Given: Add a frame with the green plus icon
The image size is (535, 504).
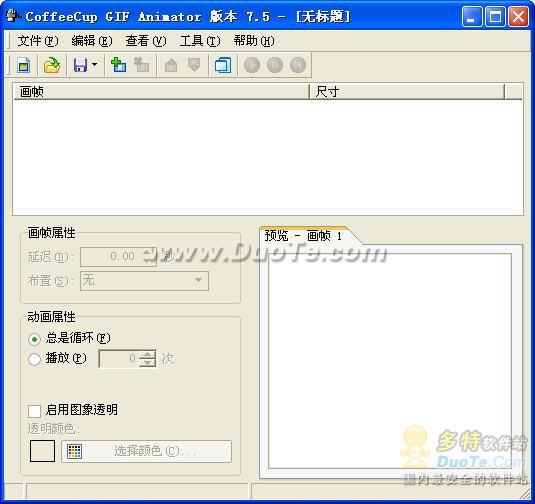Looking at the screenshot, I should tap(118, 64).
